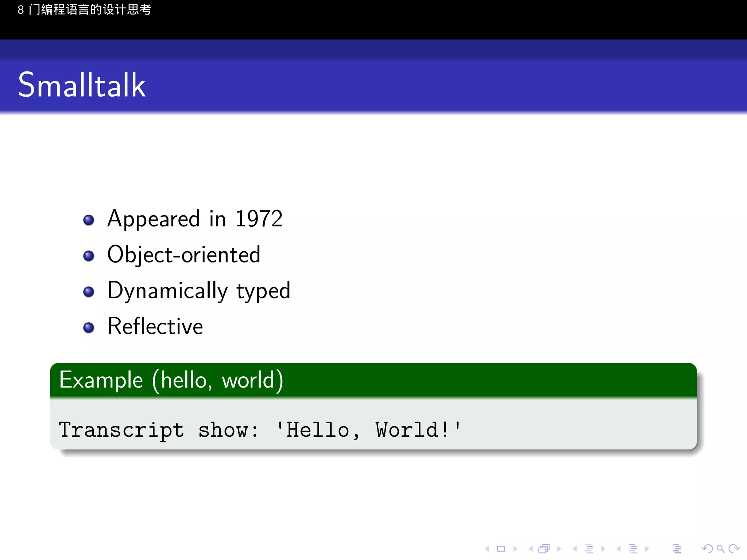
Task: Go to previous frame using the arrow left of stacked frames icon
Action: tap(531, 549)
